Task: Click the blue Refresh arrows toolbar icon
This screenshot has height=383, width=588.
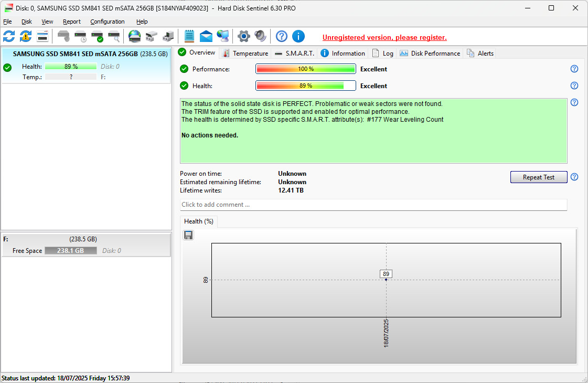Action: (x=9, y=36)
